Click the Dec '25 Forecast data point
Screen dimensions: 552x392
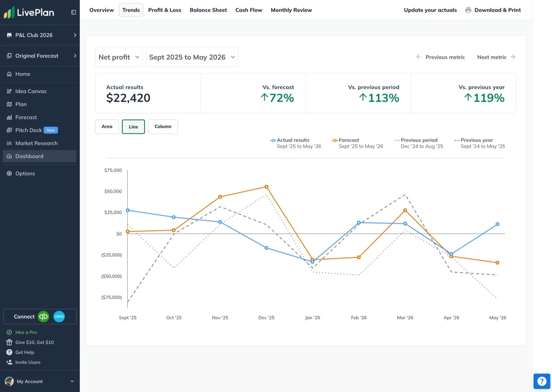tap(266, 187)
